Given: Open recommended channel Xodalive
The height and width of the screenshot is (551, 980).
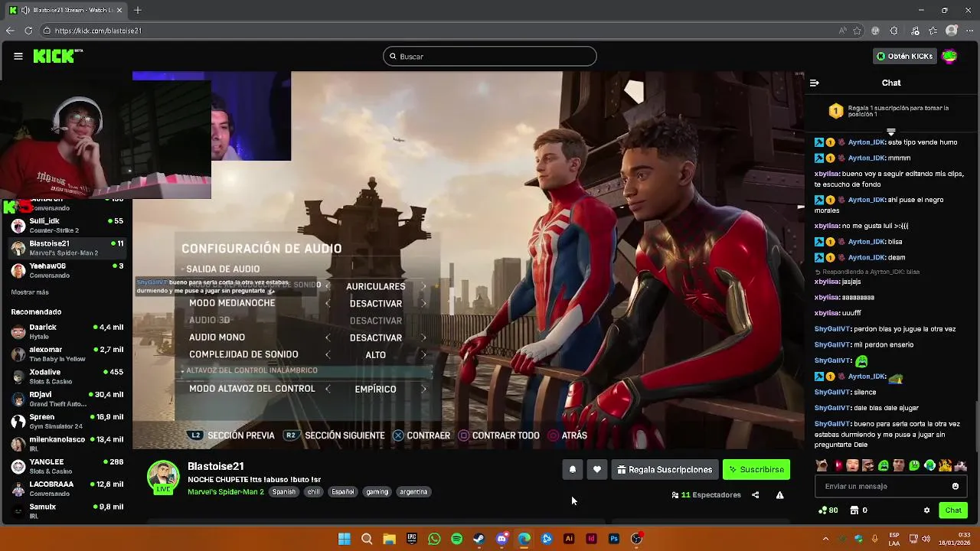Looking at the screenshot, I should click(67, 377).
